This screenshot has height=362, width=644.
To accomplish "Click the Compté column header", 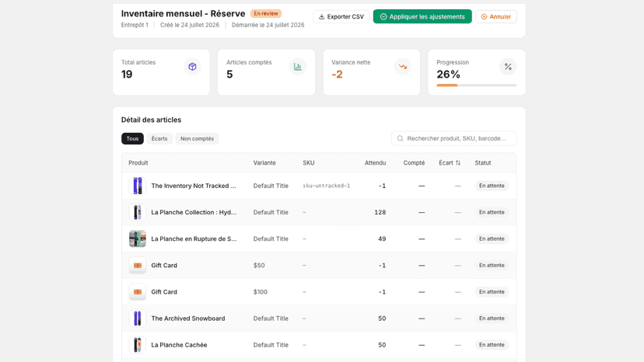I will (414, 163).
